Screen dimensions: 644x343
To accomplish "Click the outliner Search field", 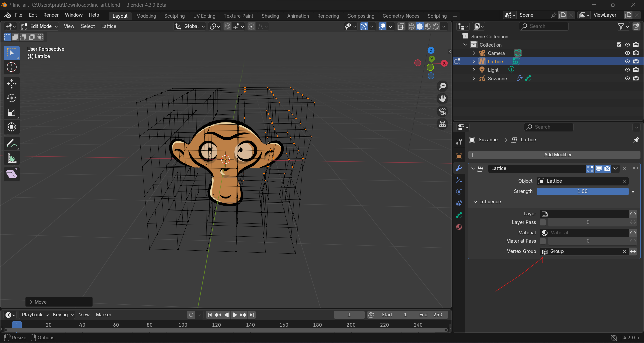I will [543, 26].
